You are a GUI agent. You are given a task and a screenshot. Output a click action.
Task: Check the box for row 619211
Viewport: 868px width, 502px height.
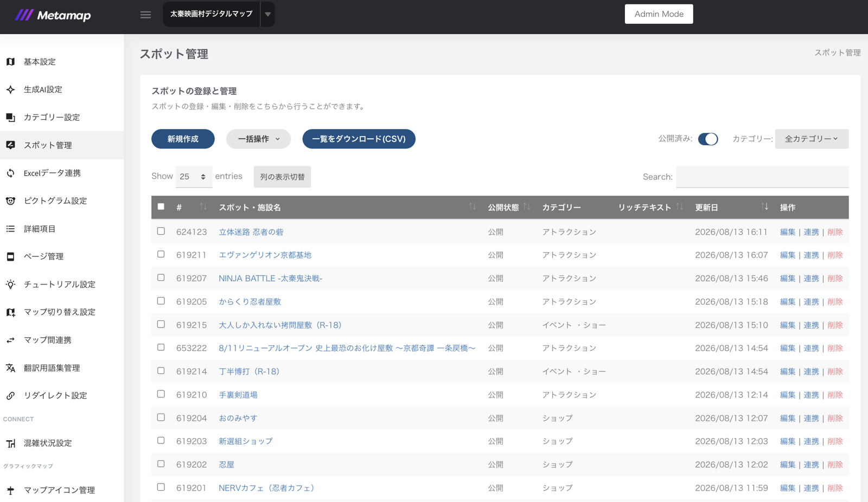161,254
